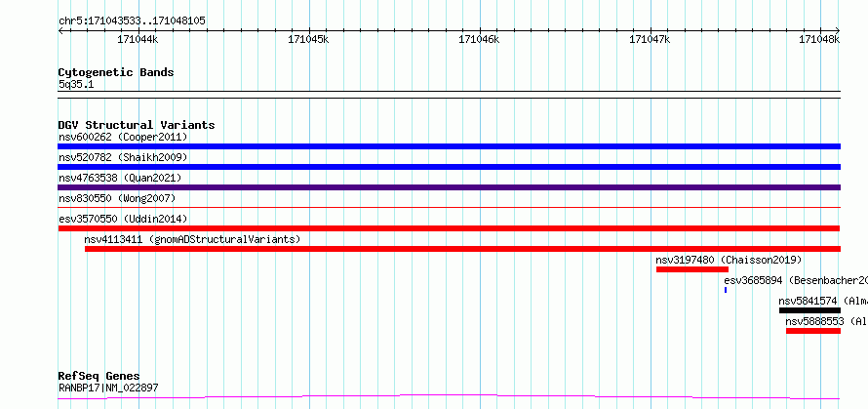Click the tiny blue esv3685894 marker
The width and height of the screenshot is (868, 409).
[x=726, y=290]
